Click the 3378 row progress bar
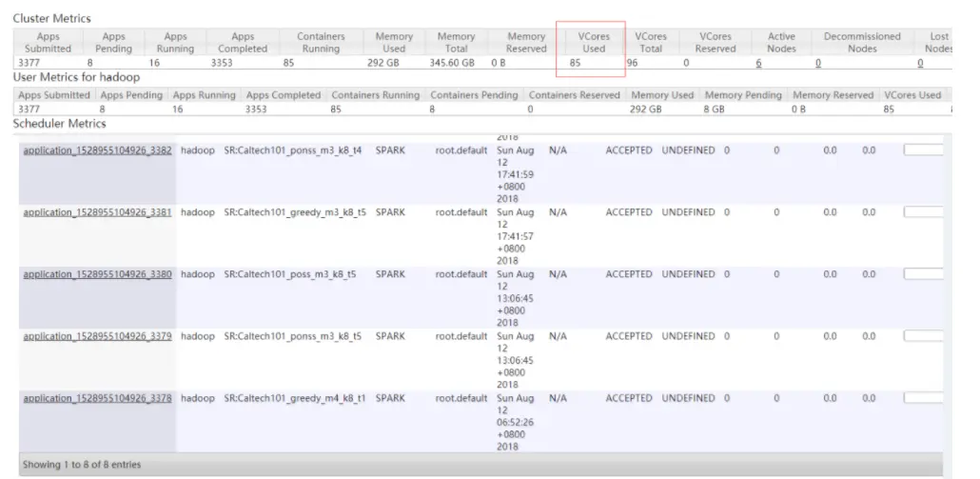This screenshot has height=479, width=980. click(x=923, y=398)
